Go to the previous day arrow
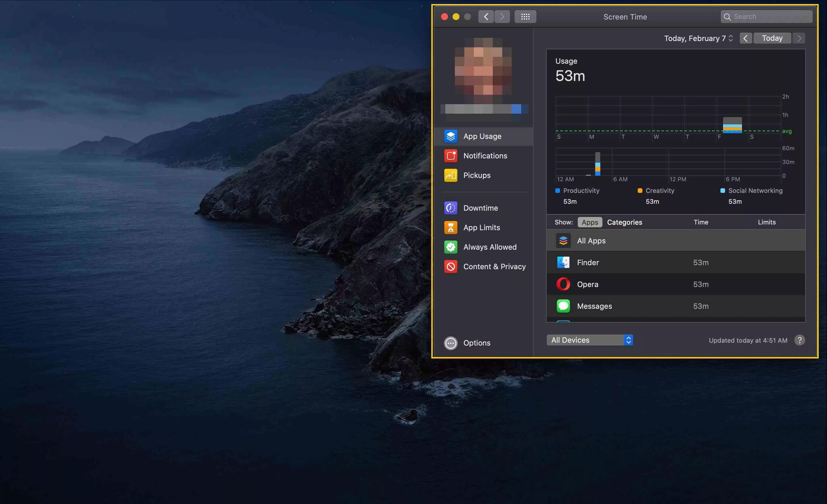This screenshot has height=504, width=827. tap(745, 38)
